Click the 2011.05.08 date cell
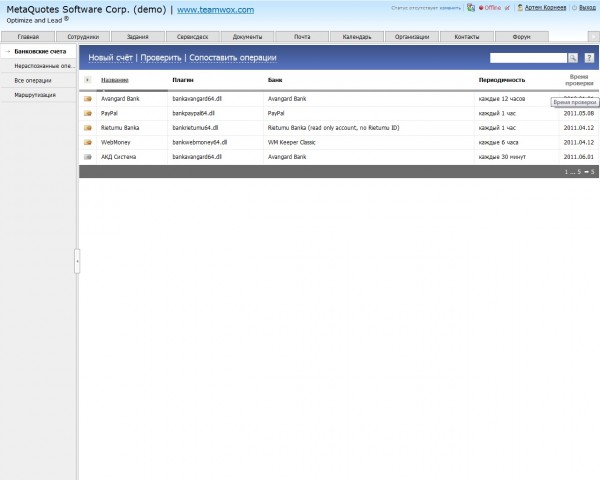The height and width of the screenshot is (480, 600). 579,113
